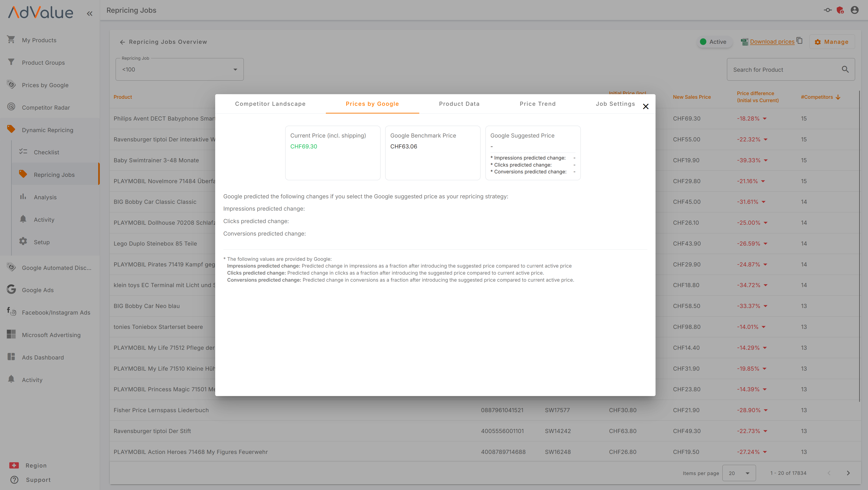Open Competitor Radar icon
This screenshot has width=868, height=490.
click(x=11, y=107)
